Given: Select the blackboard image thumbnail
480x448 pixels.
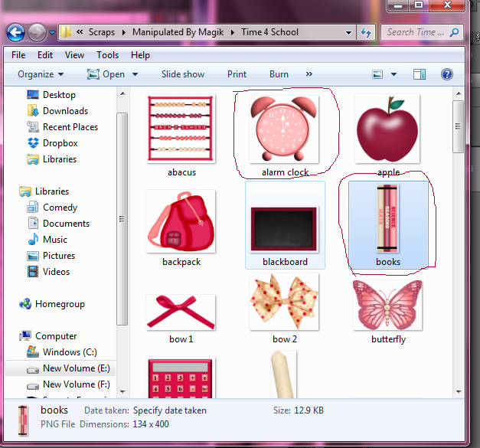Looking at the screenshot, I should point(284,230).
